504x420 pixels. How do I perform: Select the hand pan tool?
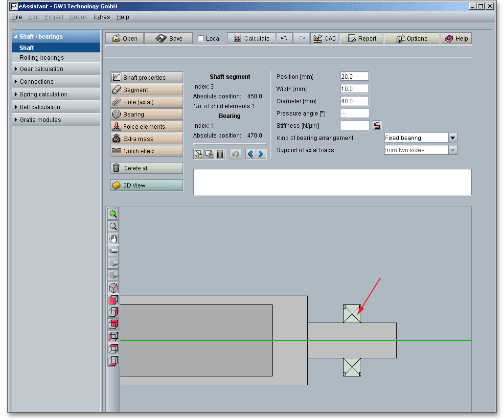click(x=113, y=239)
